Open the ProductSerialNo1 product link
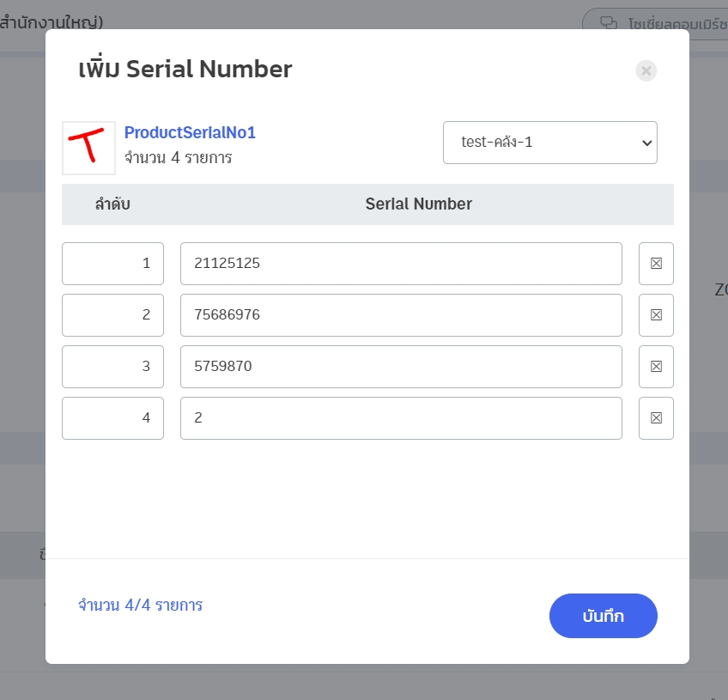This screenshot has width=728, height=700. point(190,133)
